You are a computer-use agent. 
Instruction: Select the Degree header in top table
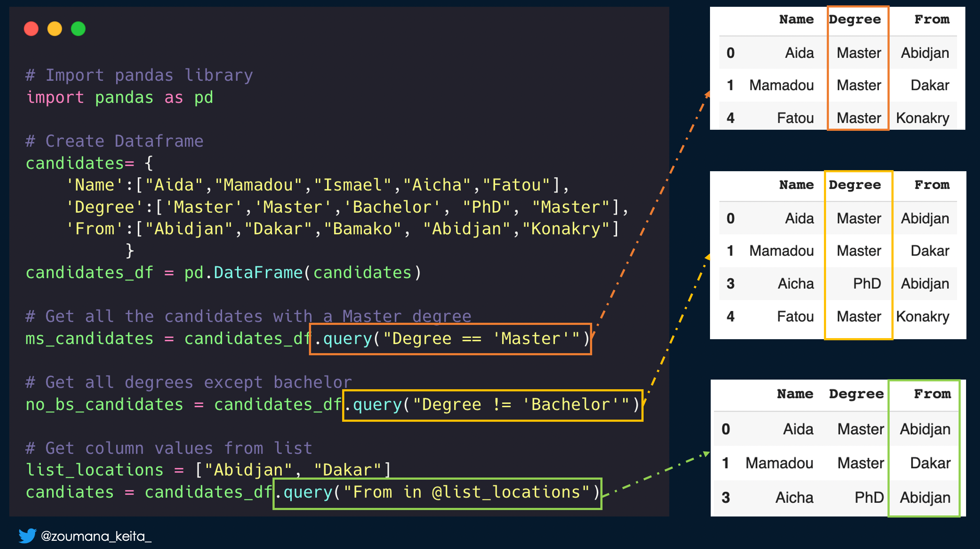855,19
